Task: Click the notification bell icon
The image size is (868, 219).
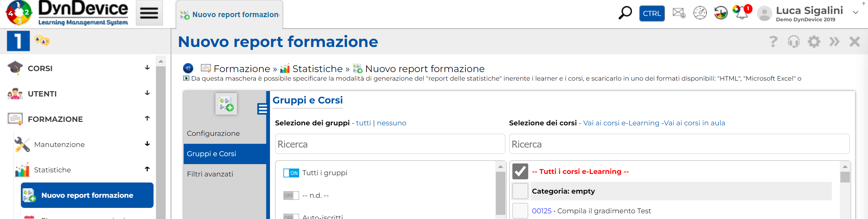Action: 742,13
